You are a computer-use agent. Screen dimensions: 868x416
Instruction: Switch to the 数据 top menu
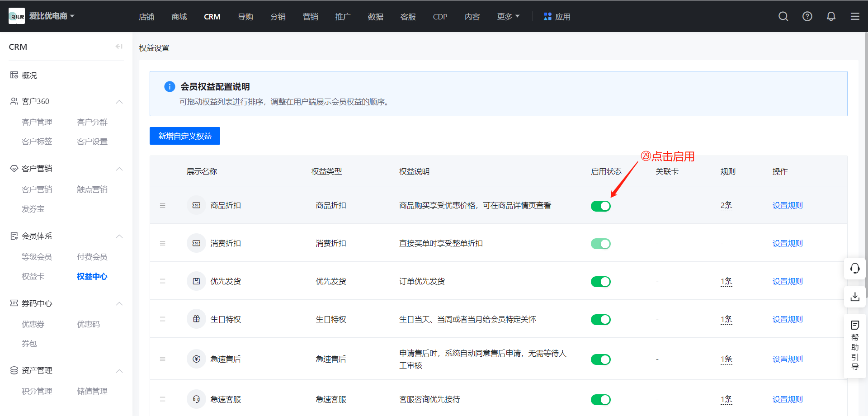tap(375, 17)
